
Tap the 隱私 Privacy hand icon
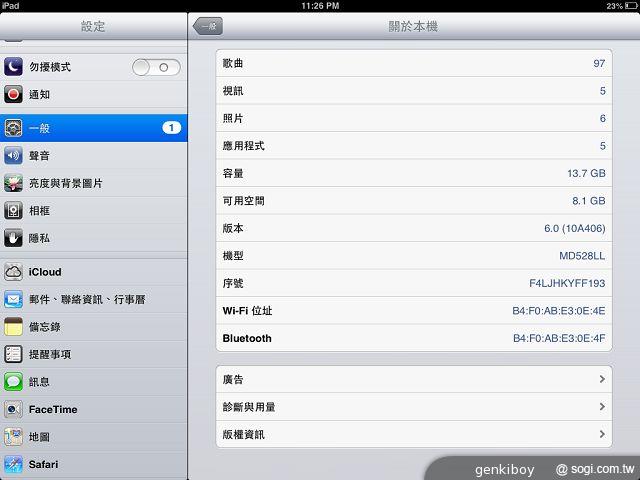tap(13, 238)
